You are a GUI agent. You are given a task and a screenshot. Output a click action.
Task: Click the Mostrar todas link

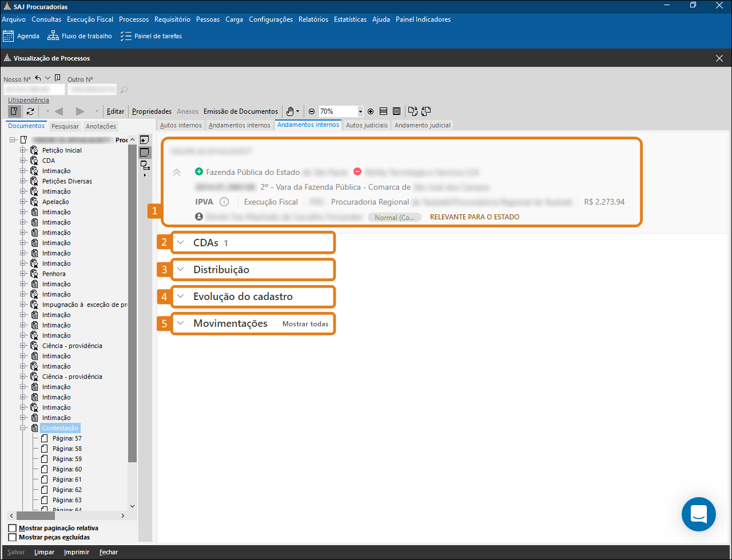[305, 324]
